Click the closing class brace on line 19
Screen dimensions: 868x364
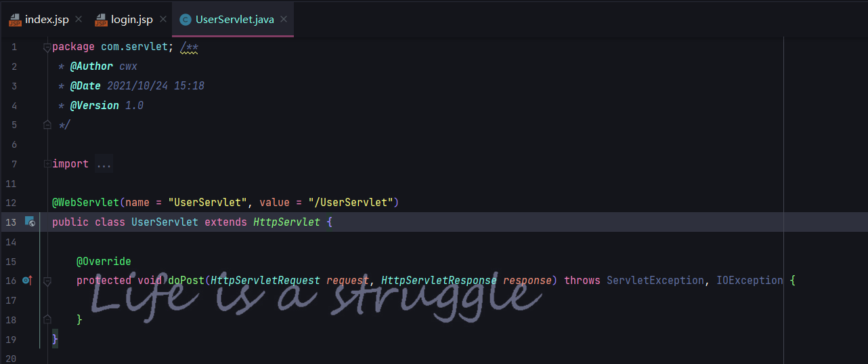pyautogui.click(x=56, y=339)
